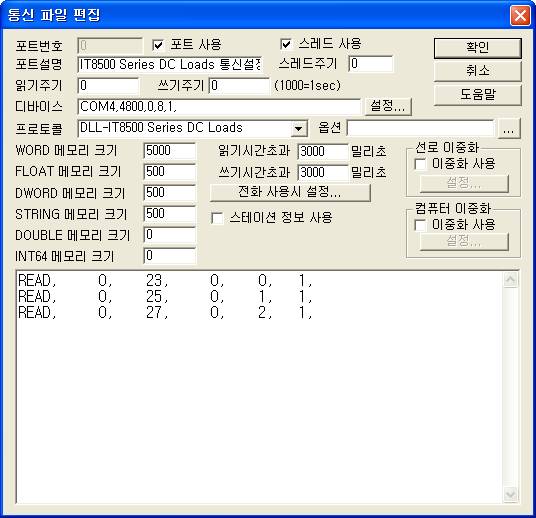Select the first READ line in the list
Screen dimensions: 536x518
165,281
